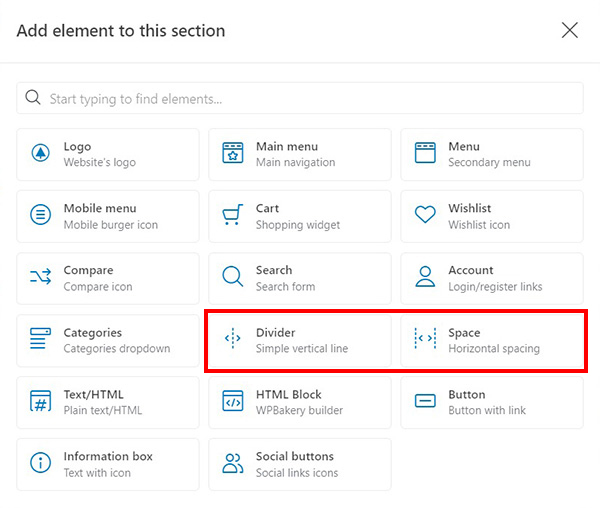Select the Social buttons people icon
This screenshot has width=600, height=508.
point(233,464)
